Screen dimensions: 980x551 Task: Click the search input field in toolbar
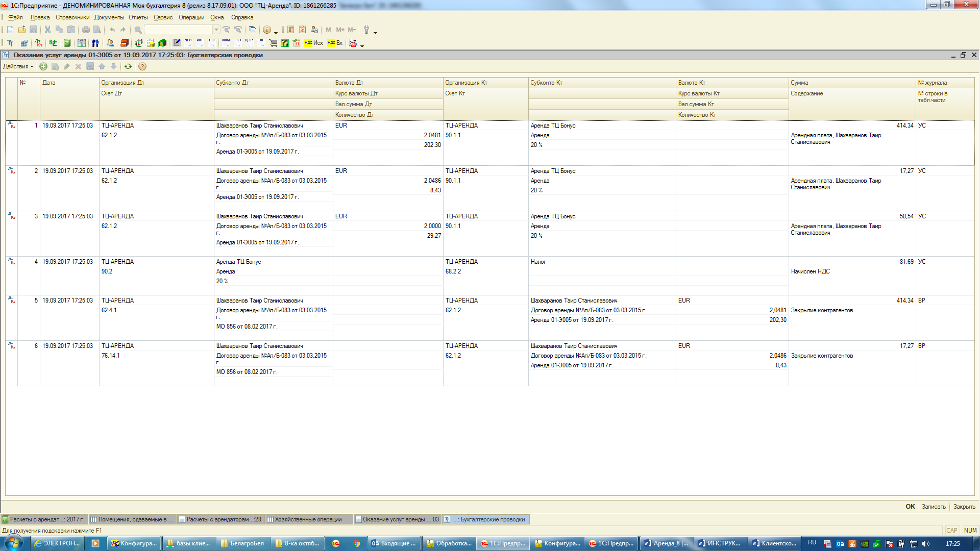tap(179, 30)
